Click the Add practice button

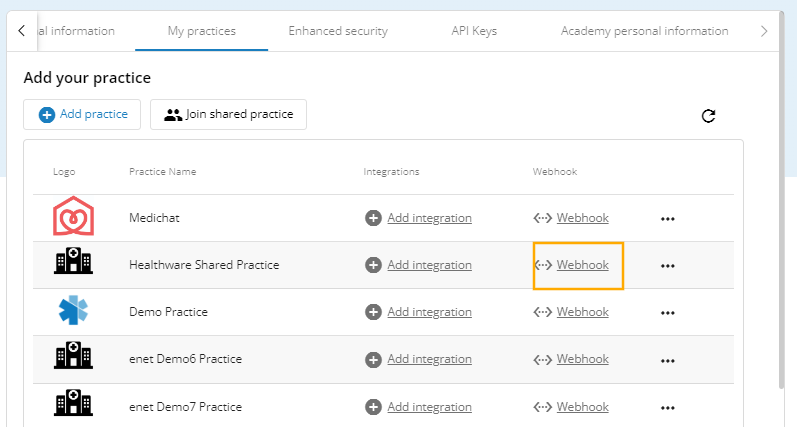pyautogui.click(x=83, y=114)
